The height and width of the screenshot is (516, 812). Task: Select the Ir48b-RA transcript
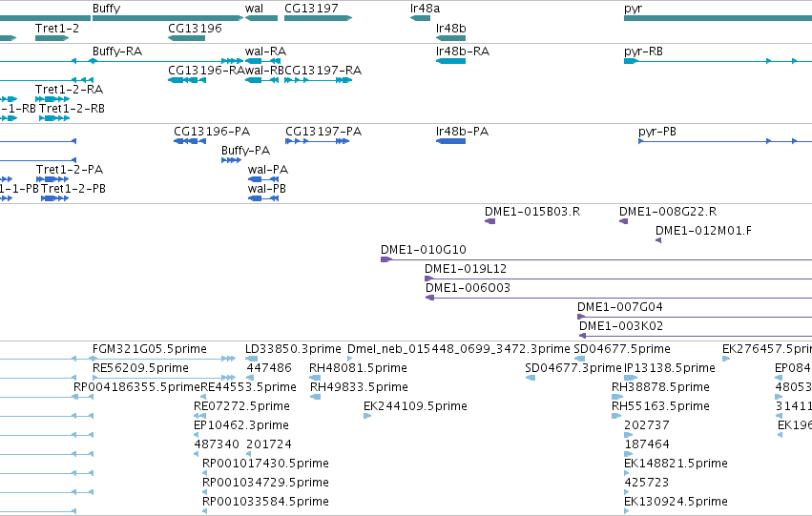click(450, 61)
